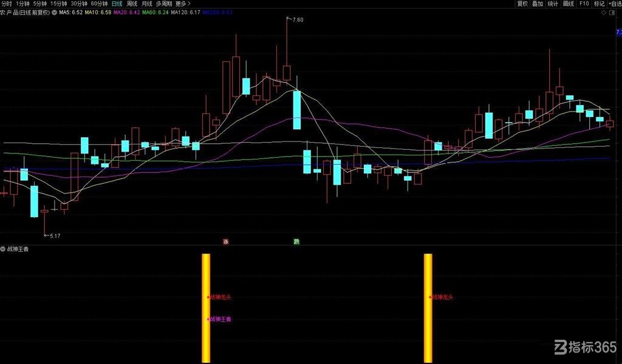Screen dimensions: 622x364
Task: Click the MA5: 6.52 indicator label
Action: [70, 12]
